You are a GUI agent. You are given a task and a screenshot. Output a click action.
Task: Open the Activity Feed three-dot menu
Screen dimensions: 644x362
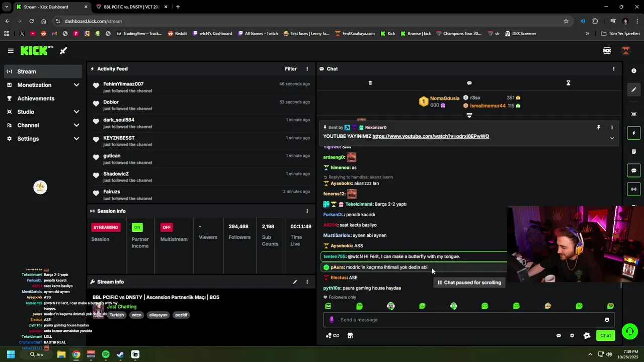click(307, 69)
